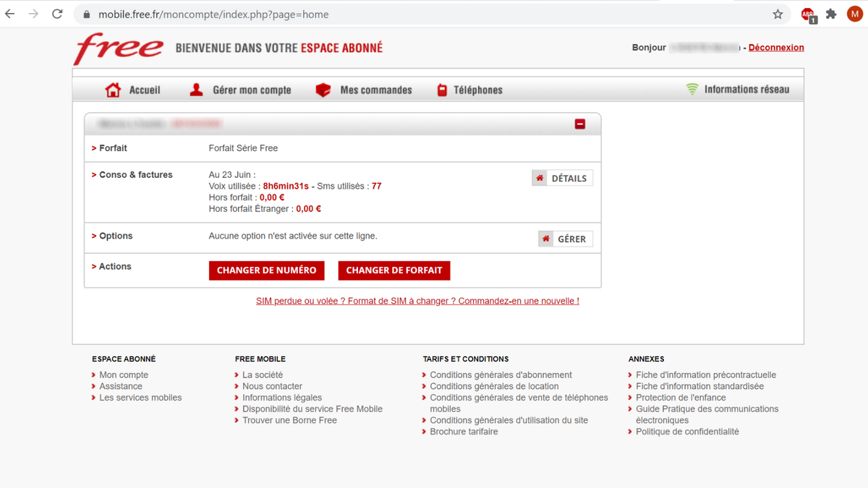Open Fiche d'information standardisée link
The image size is (868, 488).
click(699, 386)
